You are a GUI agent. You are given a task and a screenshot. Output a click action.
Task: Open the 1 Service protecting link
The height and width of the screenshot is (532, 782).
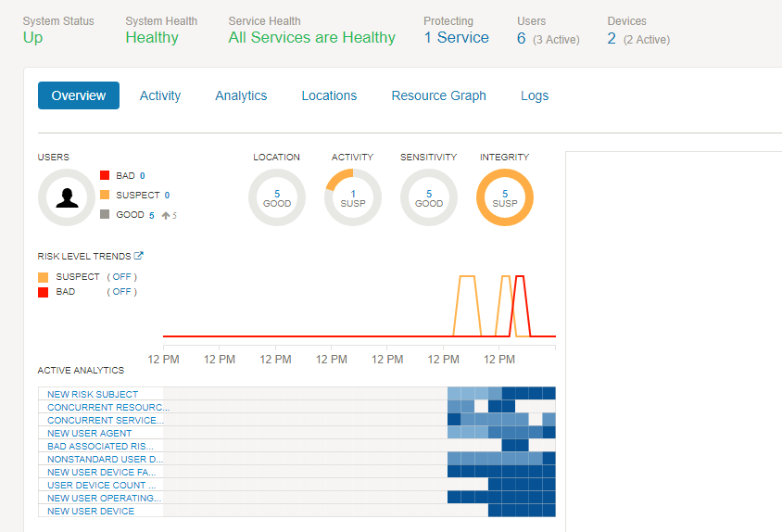point(456,38)
